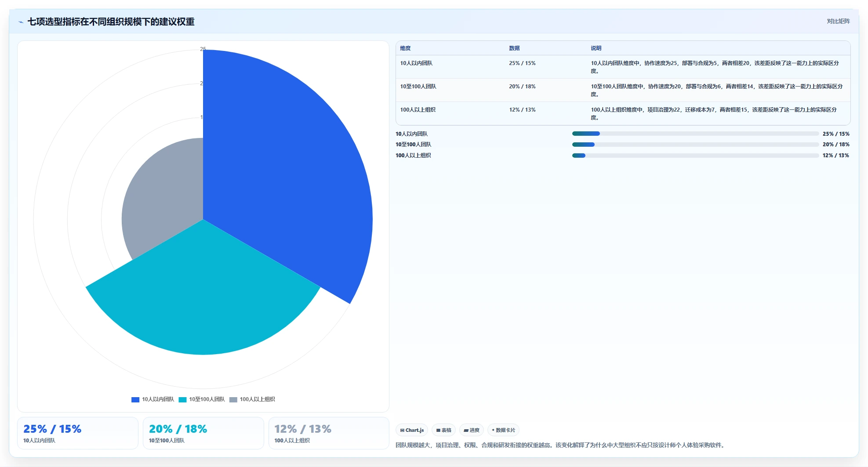Click the 数据卡片 tag chip
Screen dimensions: 868x467
[503, 430]
